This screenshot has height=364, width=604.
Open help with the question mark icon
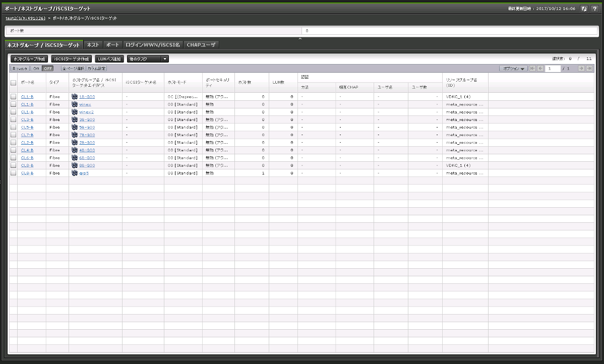[594, 9]
